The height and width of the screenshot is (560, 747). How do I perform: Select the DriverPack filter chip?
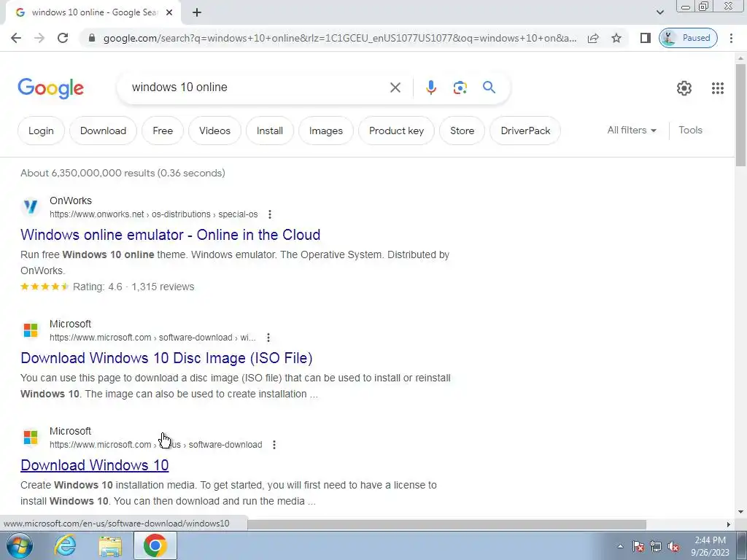(x=525, y=131)
